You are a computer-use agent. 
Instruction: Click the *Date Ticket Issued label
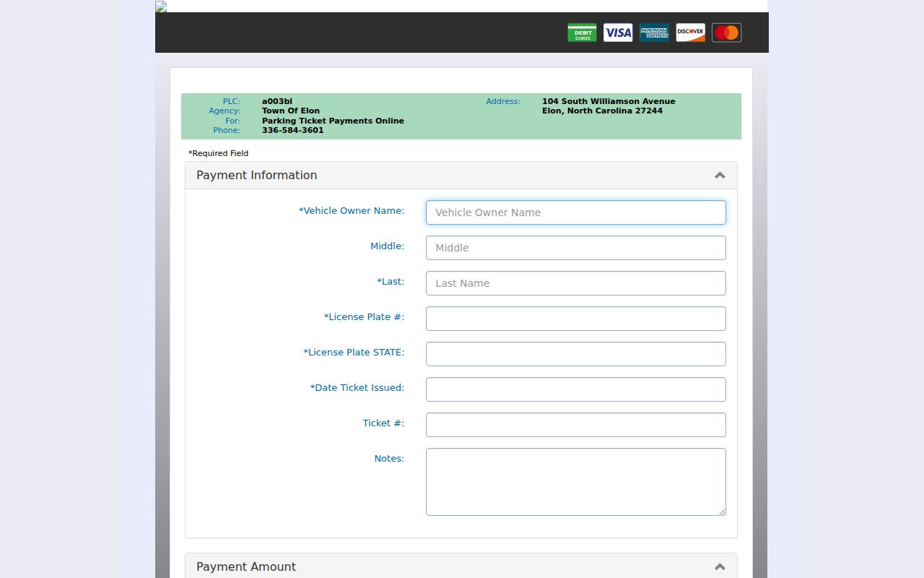pos(357,388)
